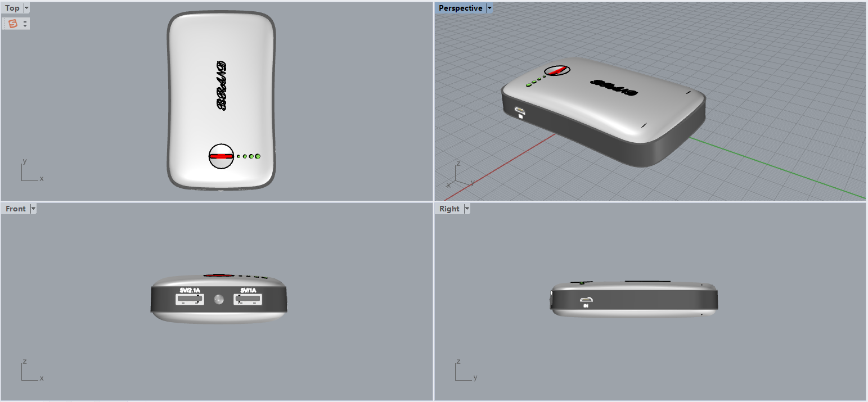Select the micro USB port in Right view
The image size is (868, 402).
(x=586, y=300)
